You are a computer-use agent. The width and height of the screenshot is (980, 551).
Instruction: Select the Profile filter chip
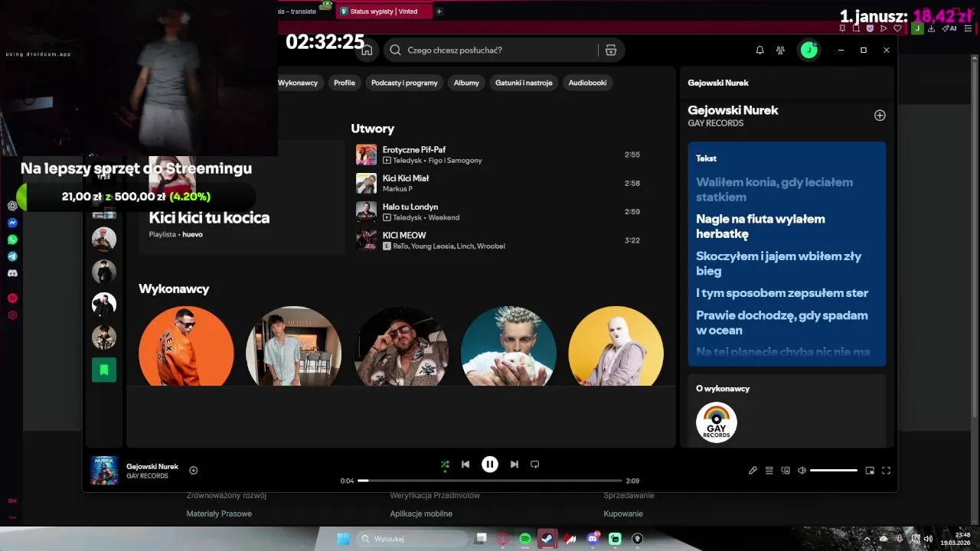click(x=345, y=83)
